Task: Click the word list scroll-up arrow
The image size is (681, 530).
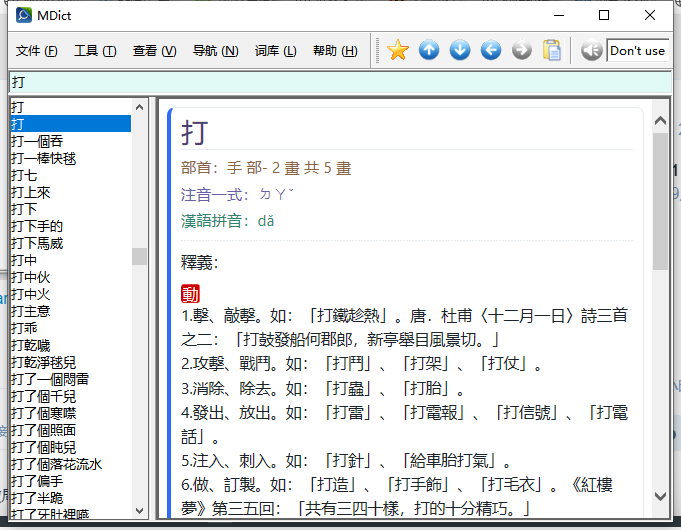Action: [x=139, y=106]
